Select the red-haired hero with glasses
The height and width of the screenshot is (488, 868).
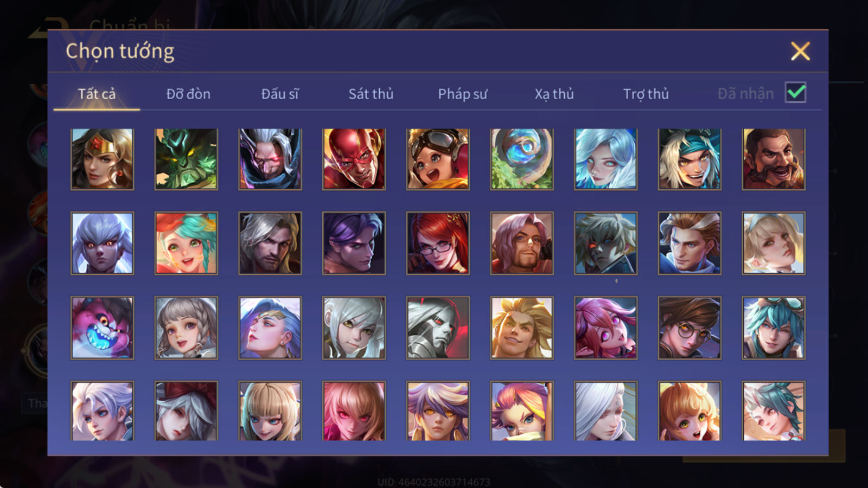[x=438, y=243]
